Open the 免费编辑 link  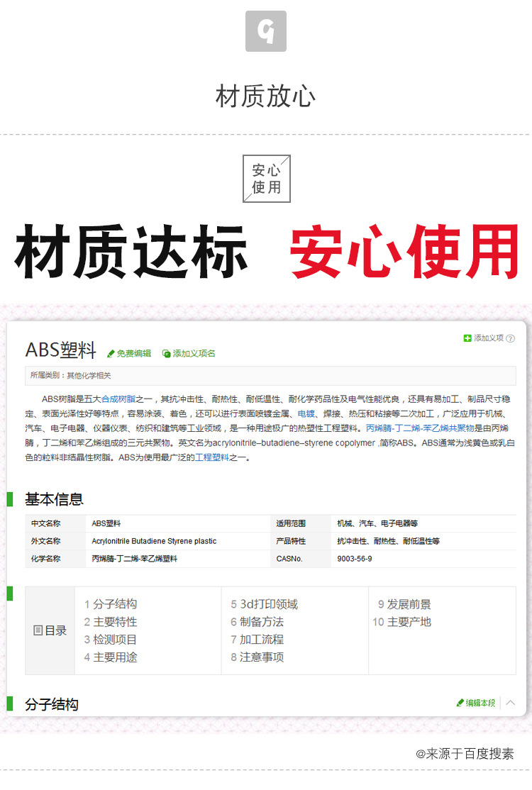click(134, 354)
